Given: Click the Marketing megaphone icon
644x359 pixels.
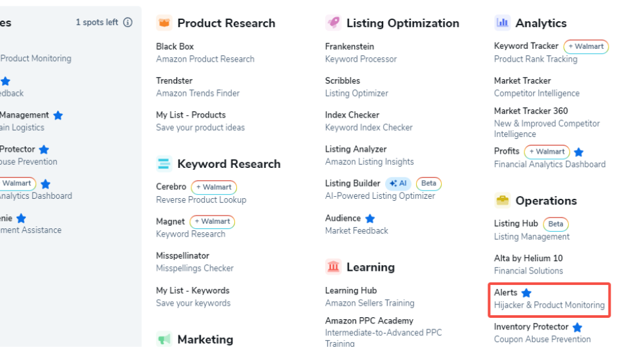Looking at the screenshot, I should 164,339.
